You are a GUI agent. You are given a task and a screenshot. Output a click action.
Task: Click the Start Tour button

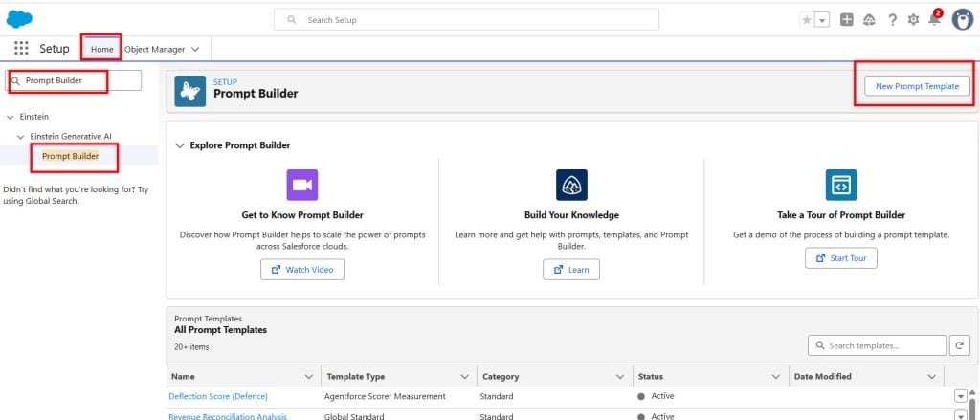pyautogui.click(x=840, y=258)
